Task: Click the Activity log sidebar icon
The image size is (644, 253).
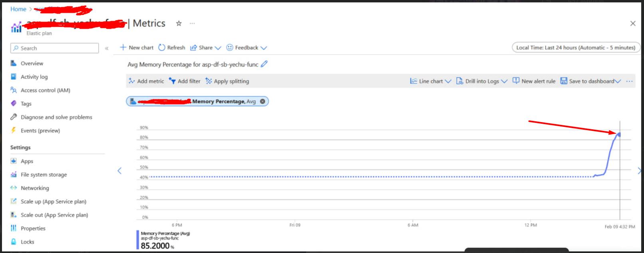Action: click(14, 77)
